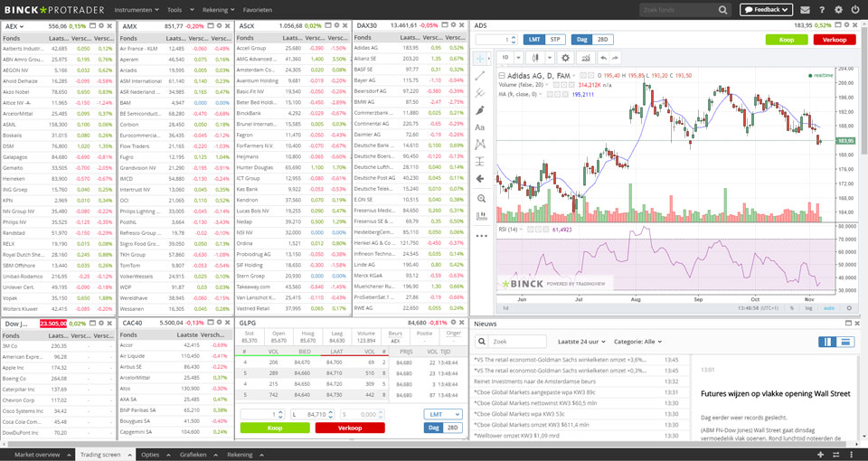The image size is (868, 461).
Task: Select the brush drawing tool
Action: 480,110
